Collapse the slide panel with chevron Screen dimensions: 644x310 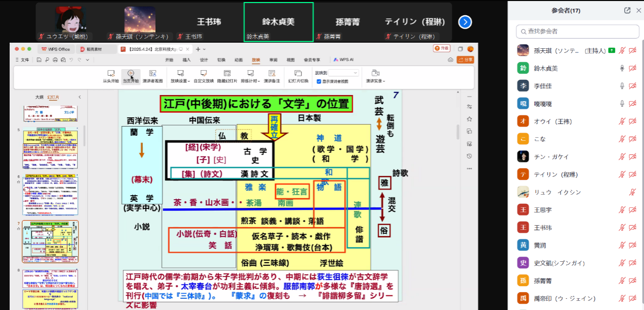[x=79, y=97]
